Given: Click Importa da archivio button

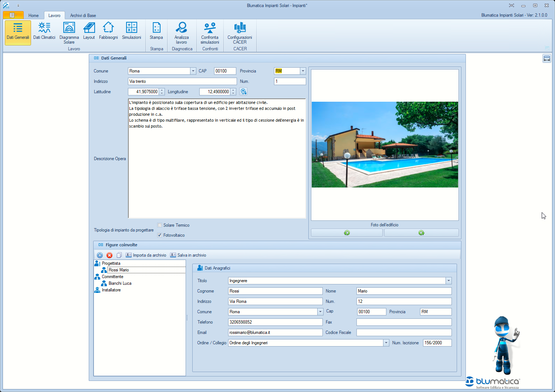Looking at the screenshot, I should 146,255.
